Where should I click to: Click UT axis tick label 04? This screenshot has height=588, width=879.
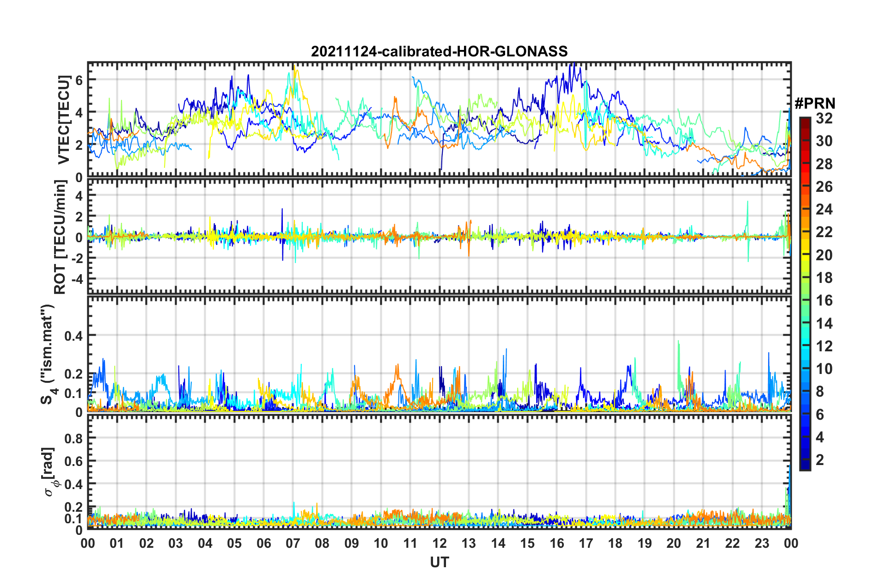[x=205, y=543]
